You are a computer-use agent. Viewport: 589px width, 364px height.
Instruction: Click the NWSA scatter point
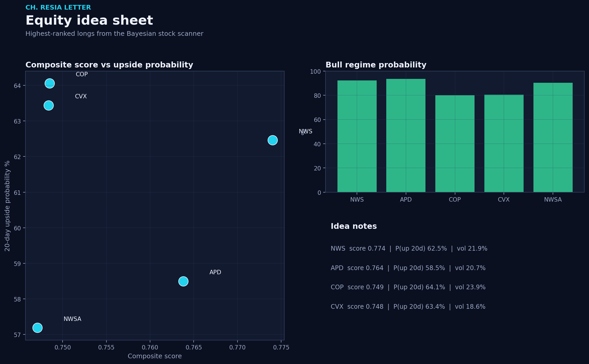[37, 328]
